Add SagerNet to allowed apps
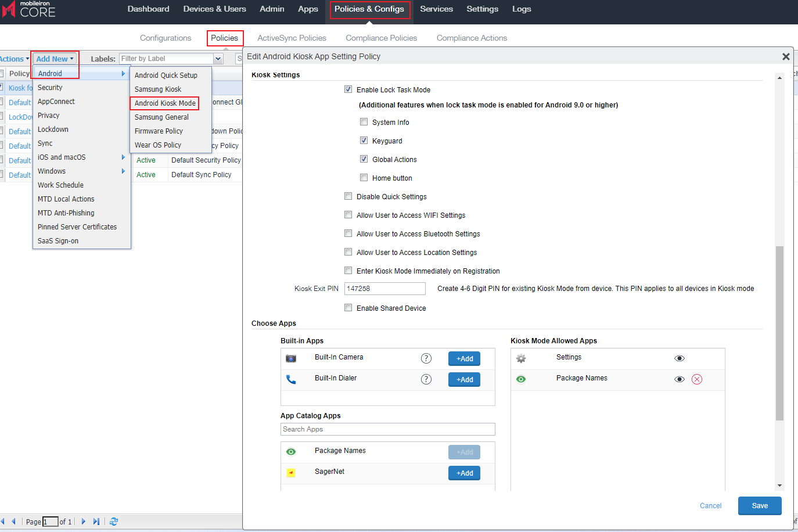Screen dimensions: 798x532 [464, 473]
